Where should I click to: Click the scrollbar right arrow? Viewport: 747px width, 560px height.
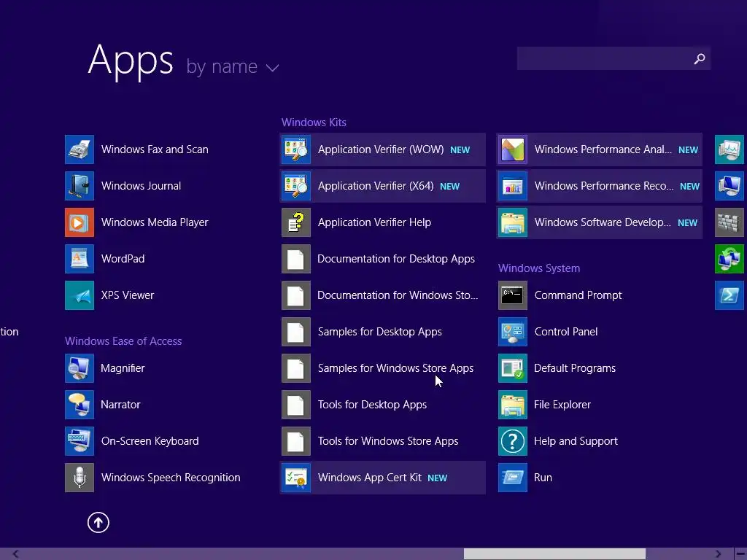(719, 554)
